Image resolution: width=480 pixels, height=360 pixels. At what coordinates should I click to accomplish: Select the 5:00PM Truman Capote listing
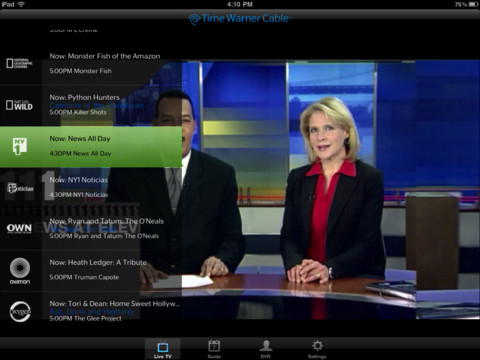pyautogui.click(x=84, y=277)
